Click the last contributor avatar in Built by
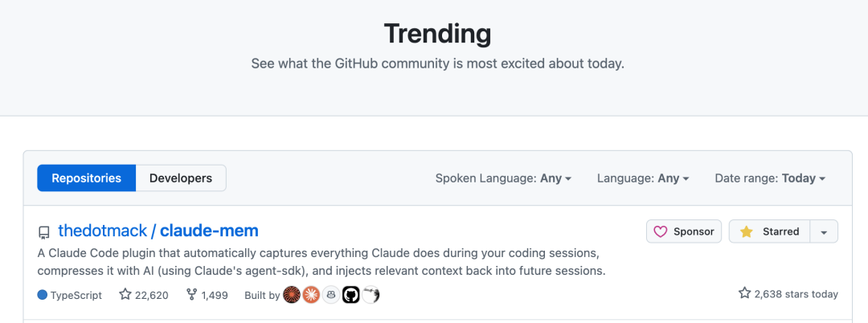Image resolution: width=868 pixels, height=323 pixels. pos(371,295)
